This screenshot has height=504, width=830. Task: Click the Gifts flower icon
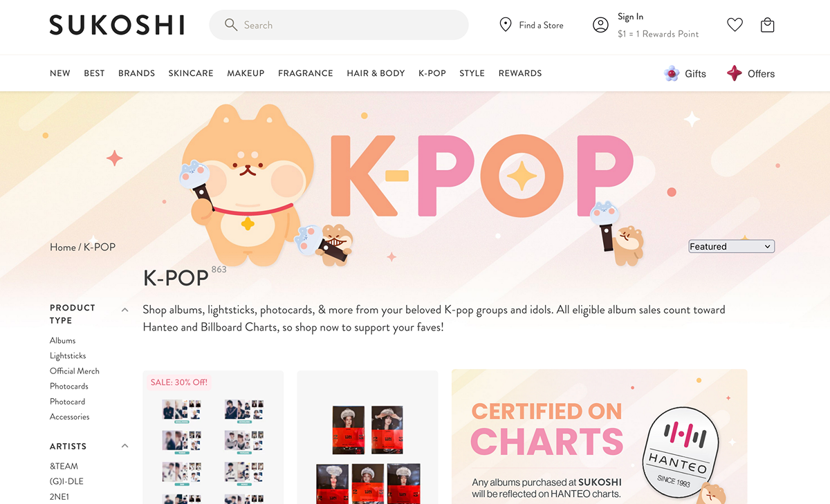click(671, 73)
